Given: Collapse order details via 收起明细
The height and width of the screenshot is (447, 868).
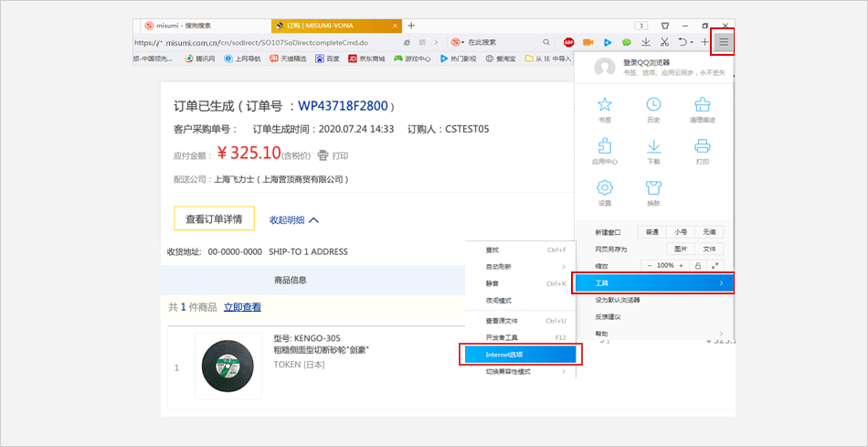Looking at the screenshot, I should point(293,219).
